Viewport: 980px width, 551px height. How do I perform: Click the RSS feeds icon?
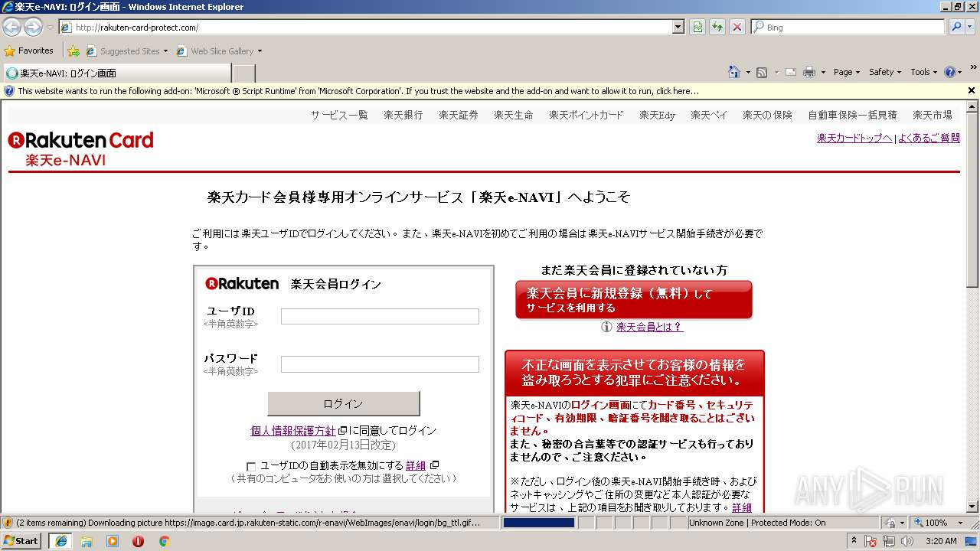(762, 72)
